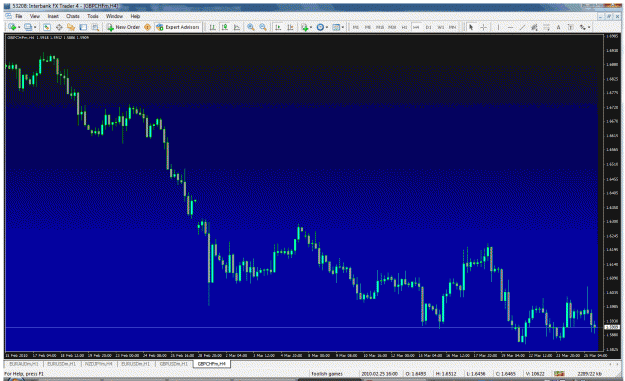This screenshot has height=381, width=625.
Task: Select the equidistant channel tool
Action: point(534,27)
